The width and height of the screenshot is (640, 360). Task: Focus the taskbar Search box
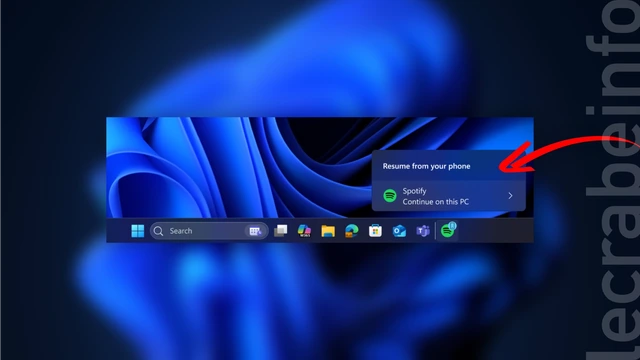[209, 231]
